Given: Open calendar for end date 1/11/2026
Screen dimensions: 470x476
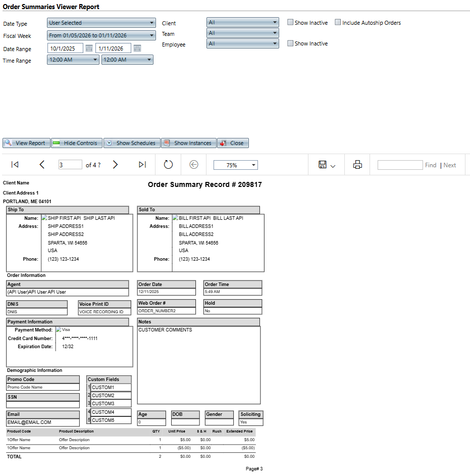Looking at the screenshot, I should (137, 49).
